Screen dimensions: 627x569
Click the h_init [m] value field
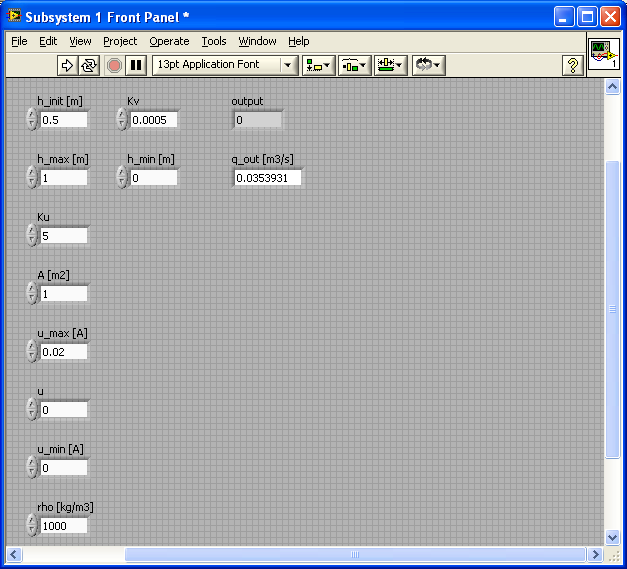pos(64,120)
